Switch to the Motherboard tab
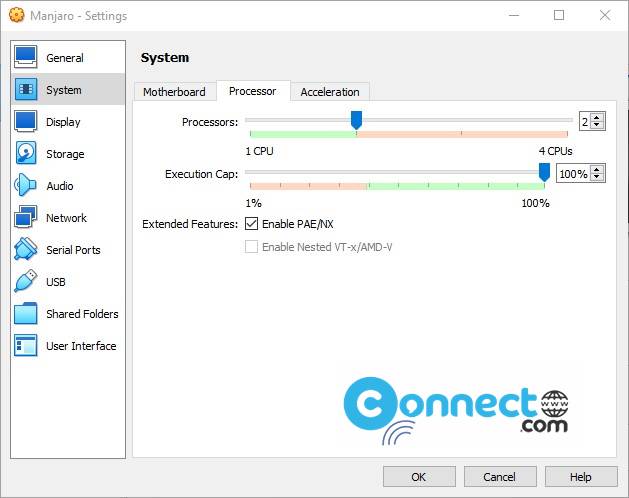 coord(174,92)
